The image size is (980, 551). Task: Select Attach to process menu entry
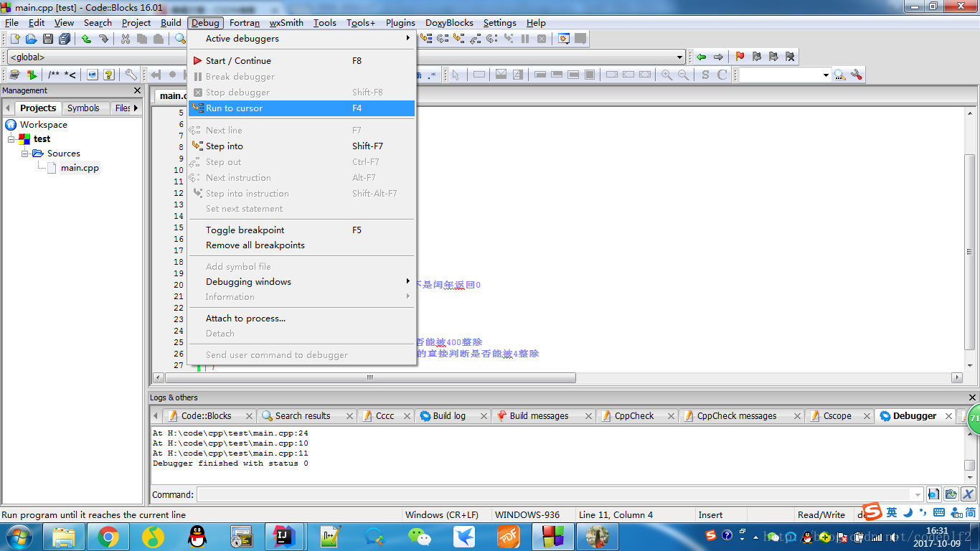(x=301, y=319)
